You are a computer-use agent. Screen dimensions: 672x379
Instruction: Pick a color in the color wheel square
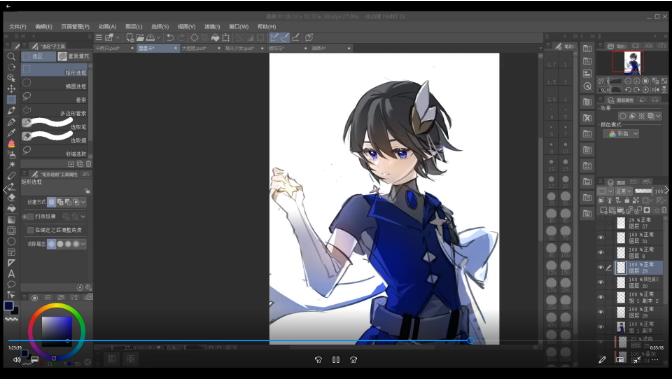pos(57,331)
